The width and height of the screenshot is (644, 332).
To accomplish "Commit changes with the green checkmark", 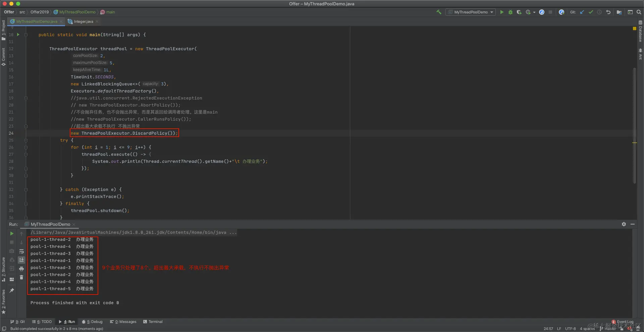I will coord(591,12).
